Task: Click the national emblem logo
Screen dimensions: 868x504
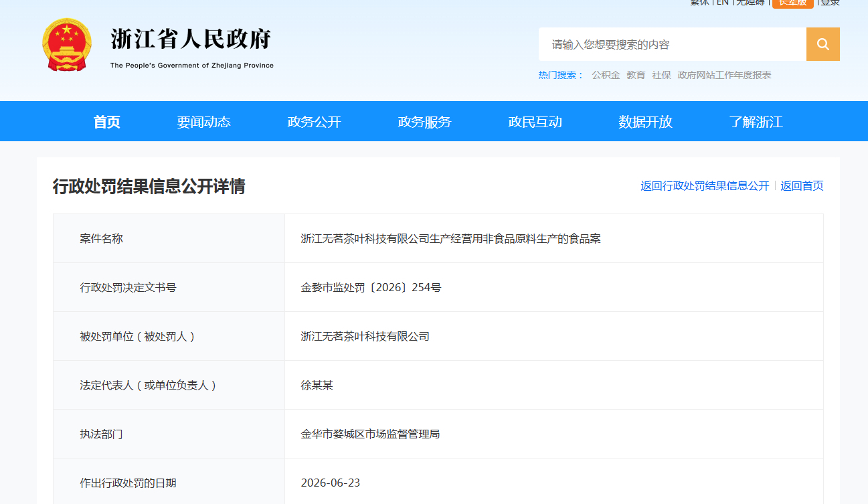Action: point(67,45)
